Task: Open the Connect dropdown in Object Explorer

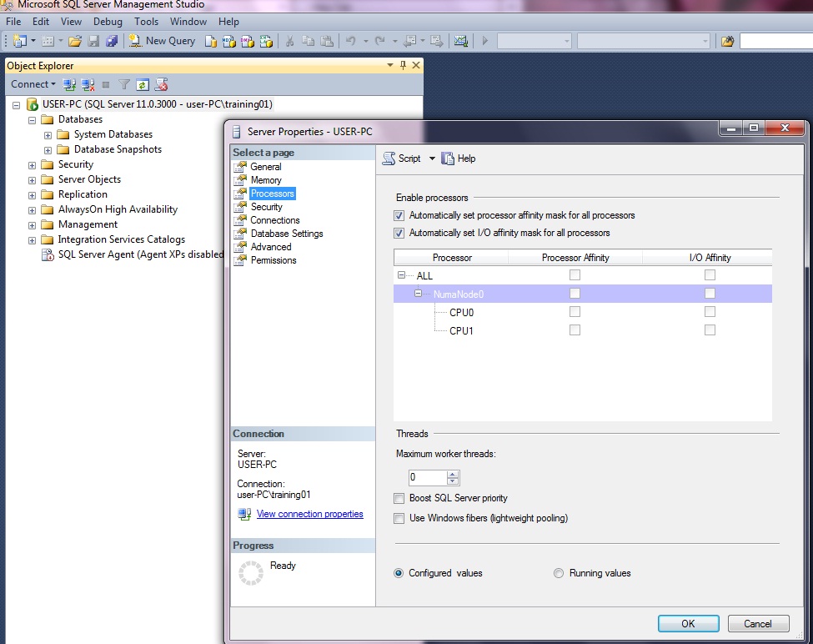Action: (53, 84)
